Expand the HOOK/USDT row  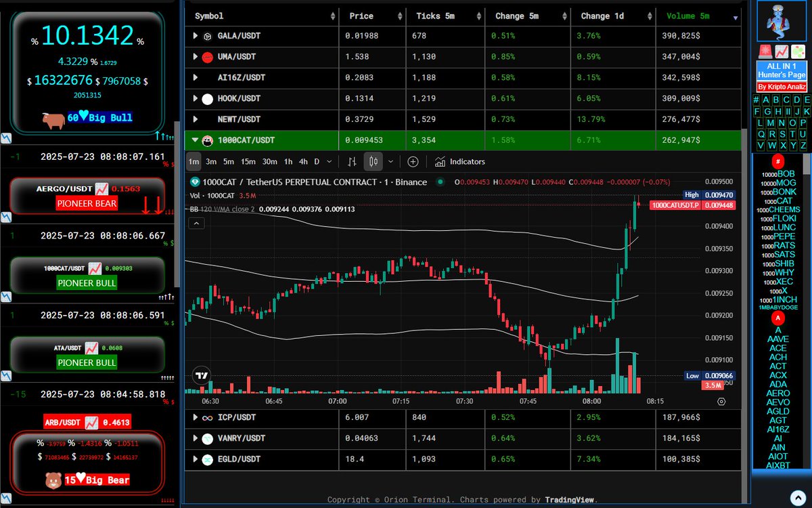[x=196, y=98]
